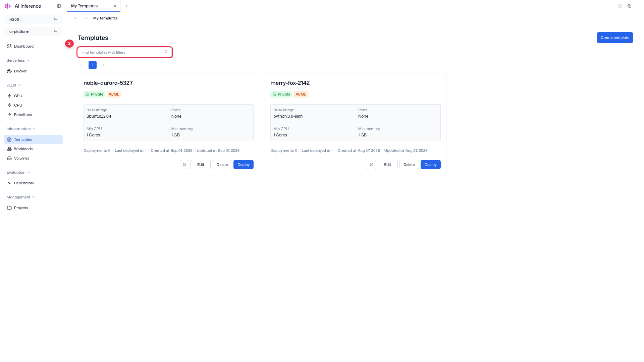Edit the merry-fox-2142 template

[x=388, y=165]
